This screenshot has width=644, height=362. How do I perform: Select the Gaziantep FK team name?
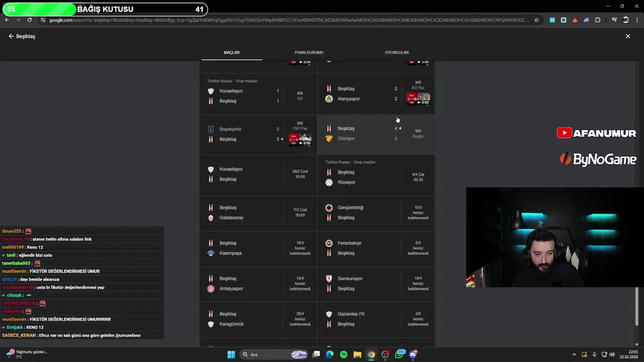(x=351, y=314)
